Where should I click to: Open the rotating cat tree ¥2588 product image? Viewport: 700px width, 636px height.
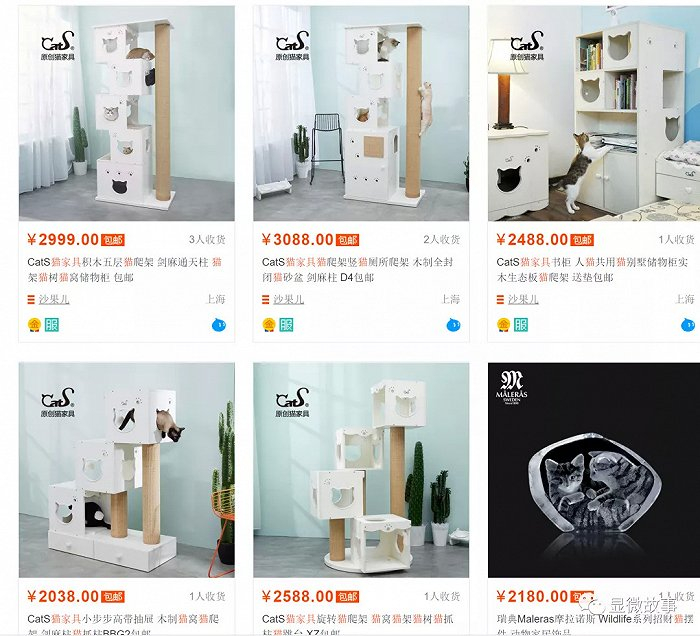click(361, 470)
